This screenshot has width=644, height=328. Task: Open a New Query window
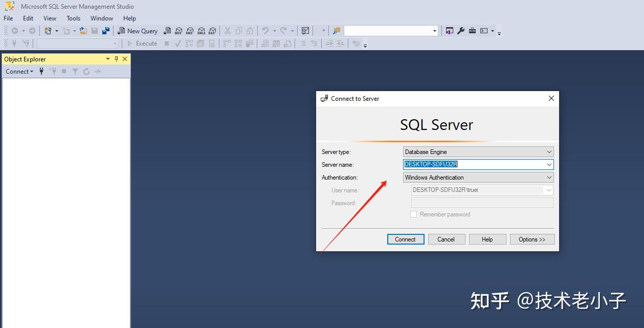[138, 31]
